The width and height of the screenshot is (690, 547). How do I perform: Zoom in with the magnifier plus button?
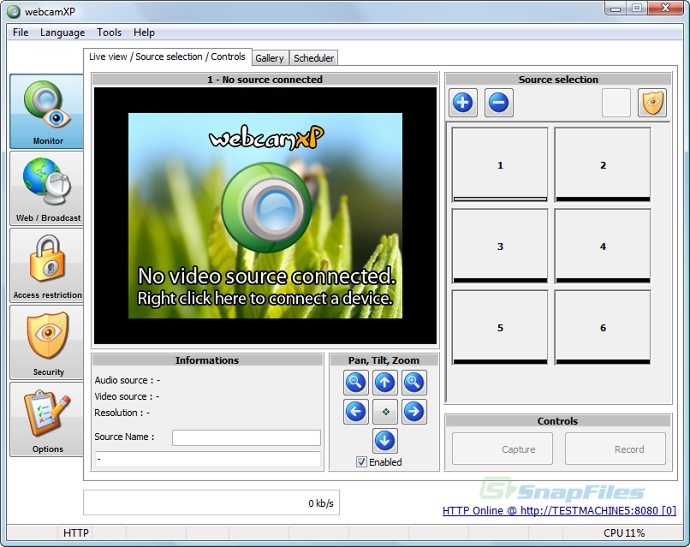(x=414, y=382)
